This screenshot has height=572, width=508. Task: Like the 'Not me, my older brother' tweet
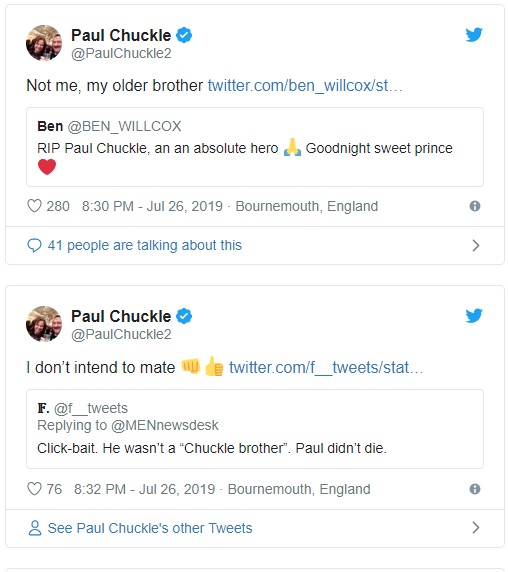pyautogui.click(x=35, y=206)
